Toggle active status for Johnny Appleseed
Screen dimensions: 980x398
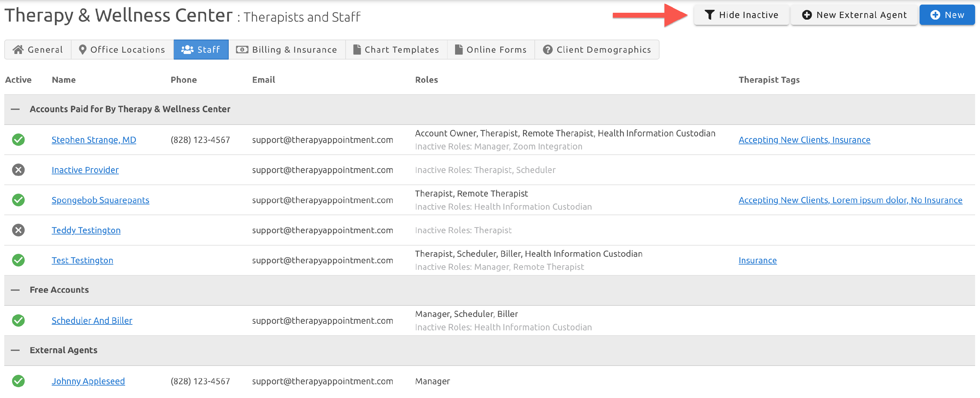pyautogui.click(x=18, y=381)
